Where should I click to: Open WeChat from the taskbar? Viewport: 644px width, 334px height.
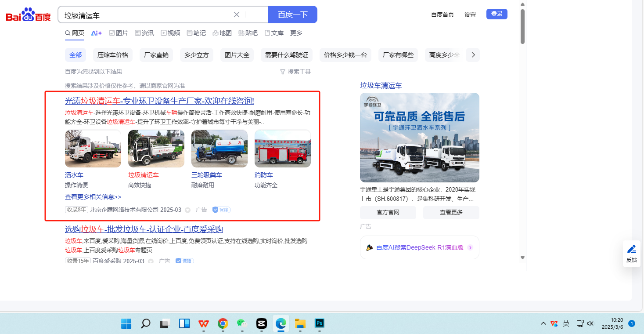click(x=242, y=324)
